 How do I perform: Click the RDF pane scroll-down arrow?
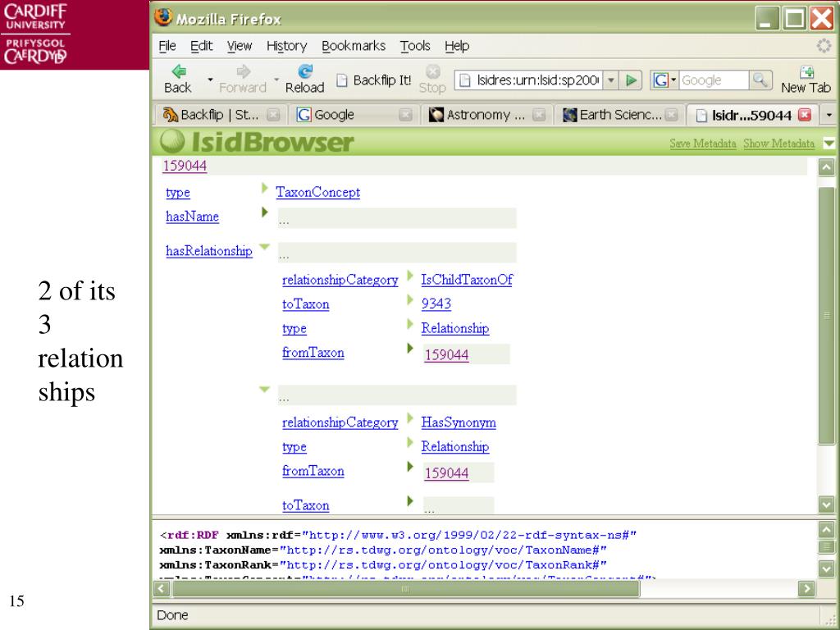click(826, 568)
